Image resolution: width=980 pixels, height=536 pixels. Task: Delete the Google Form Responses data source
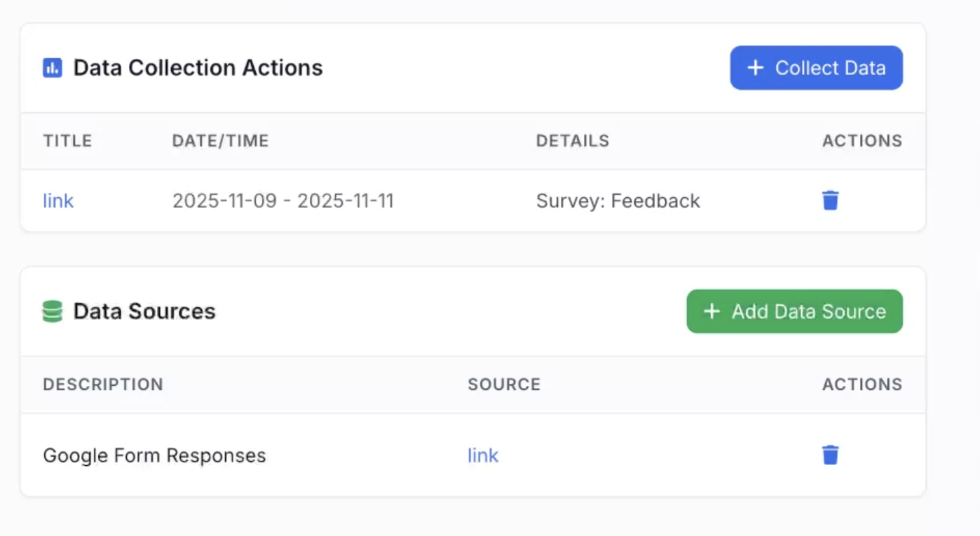(830, 455)
